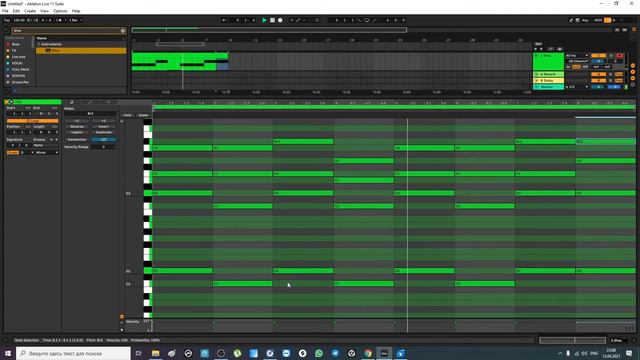The image size is (640, 360).
Task: Open WhatsApp from the taskbar
Action: click(x=319, y=353)
